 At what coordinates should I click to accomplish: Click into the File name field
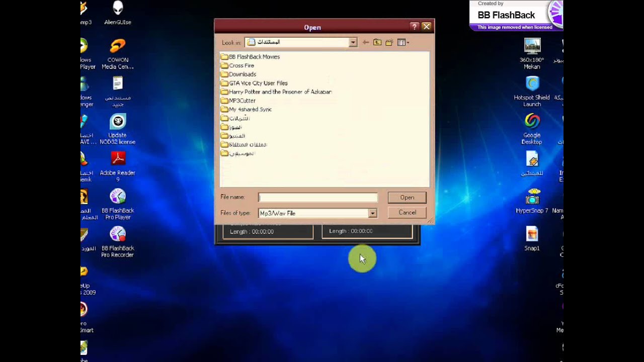tap(317, 198)
